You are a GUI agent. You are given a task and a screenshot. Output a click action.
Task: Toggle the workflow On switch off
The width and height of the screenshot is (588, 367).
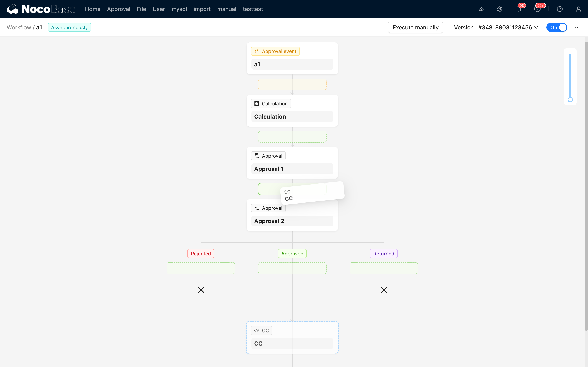556,27
